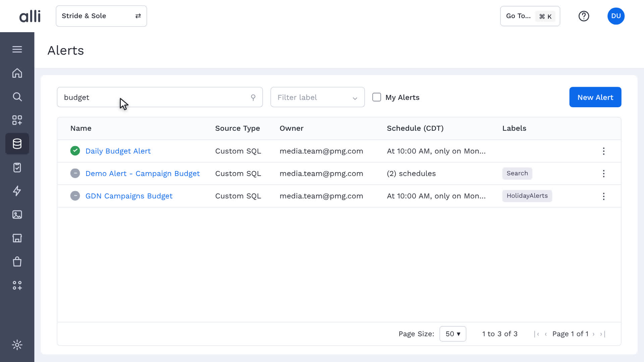Open row menu for Demo Alert - Campaign Budget
This screenshot has height=362, width=644.
click(604, 174)
